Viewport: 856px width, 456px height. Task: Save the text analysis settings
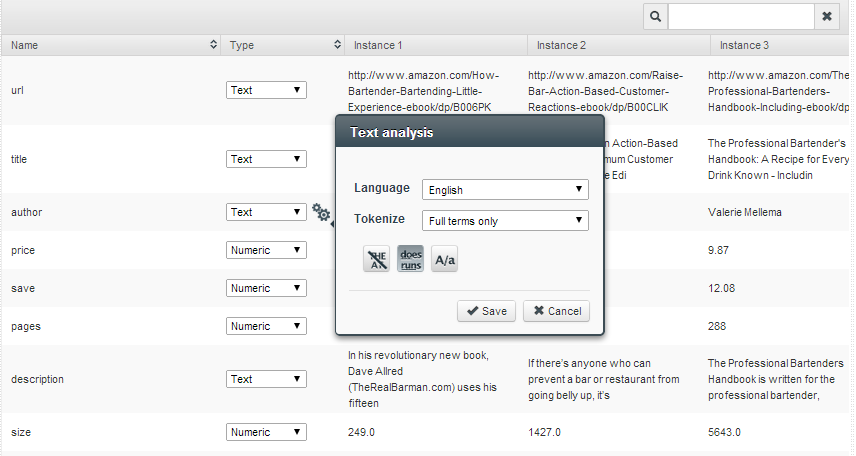486,311
